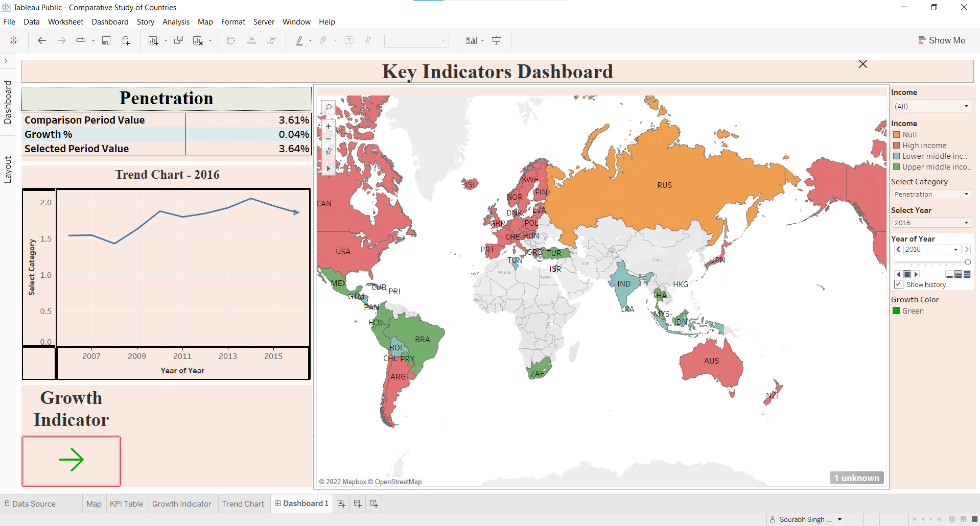Viewport: 980px width, 526px height.
Task: Expand the Select Year 2016 dropdown
Action: 966,223
